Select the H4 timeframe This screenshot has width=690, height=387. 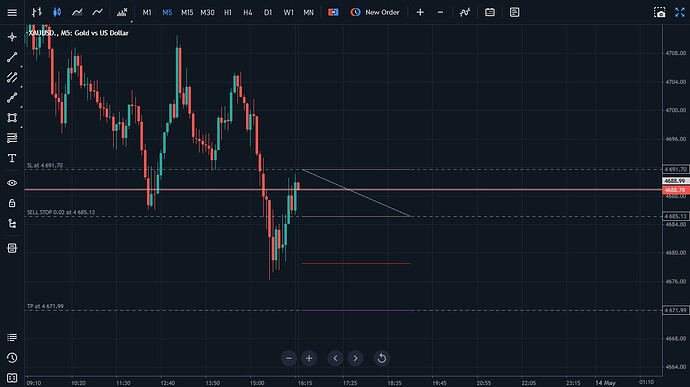pyautogui.click(x=248, y=12)
